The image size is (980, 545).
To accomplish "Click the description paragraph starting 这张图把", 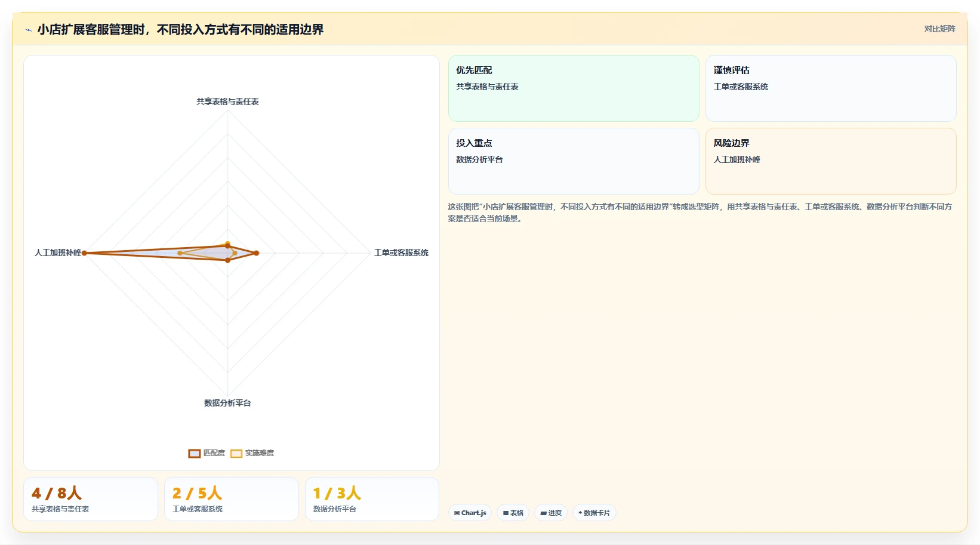I will [x=701, y=213].
